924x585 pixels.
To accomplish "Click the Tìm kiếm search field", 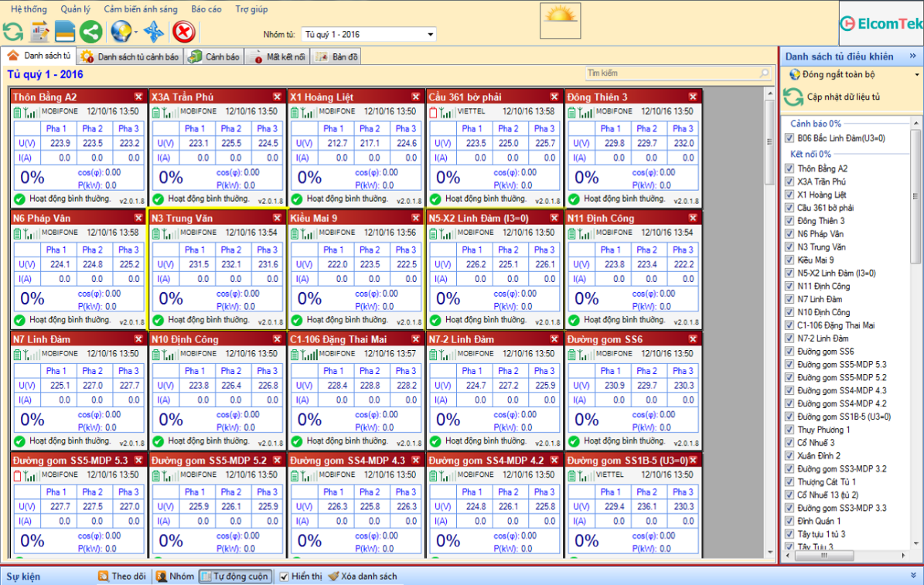I will pyautogui.click(x=673, y=73).
